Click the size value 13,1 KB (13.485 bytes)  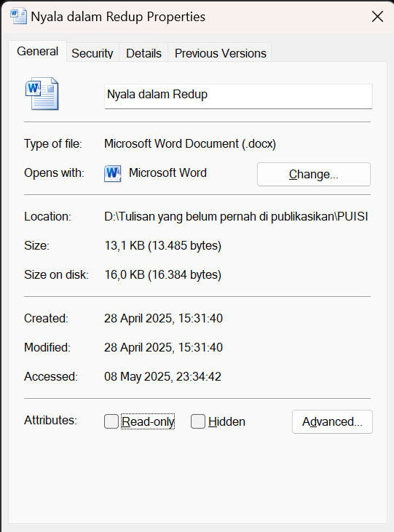click(162, 245)
